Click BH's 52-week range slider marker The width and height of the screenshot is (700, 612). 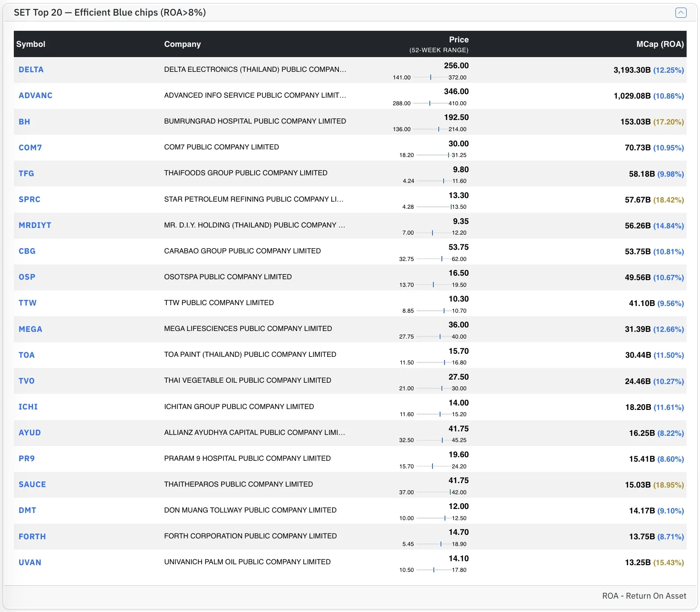tap(439, 129)
